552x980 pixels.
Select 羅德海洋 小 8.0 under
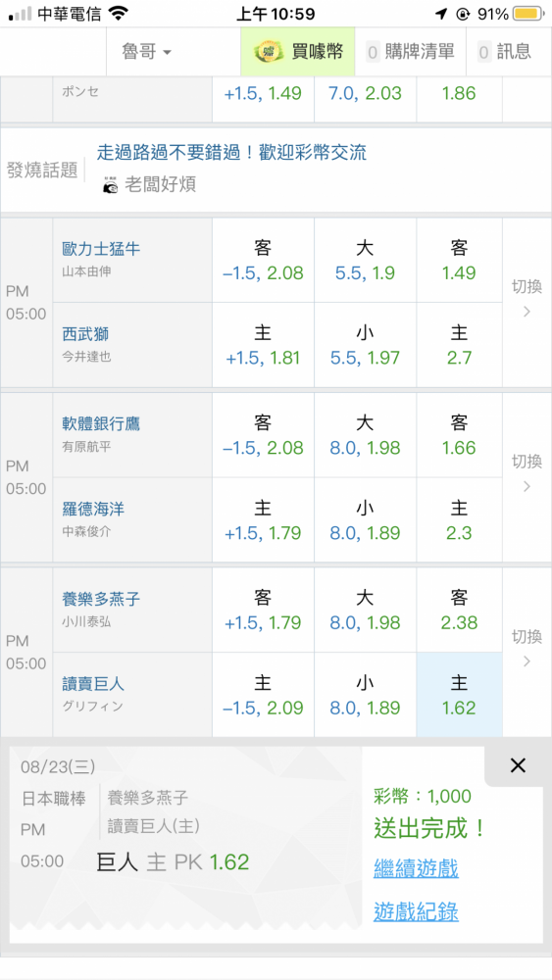tap(365, 520)
